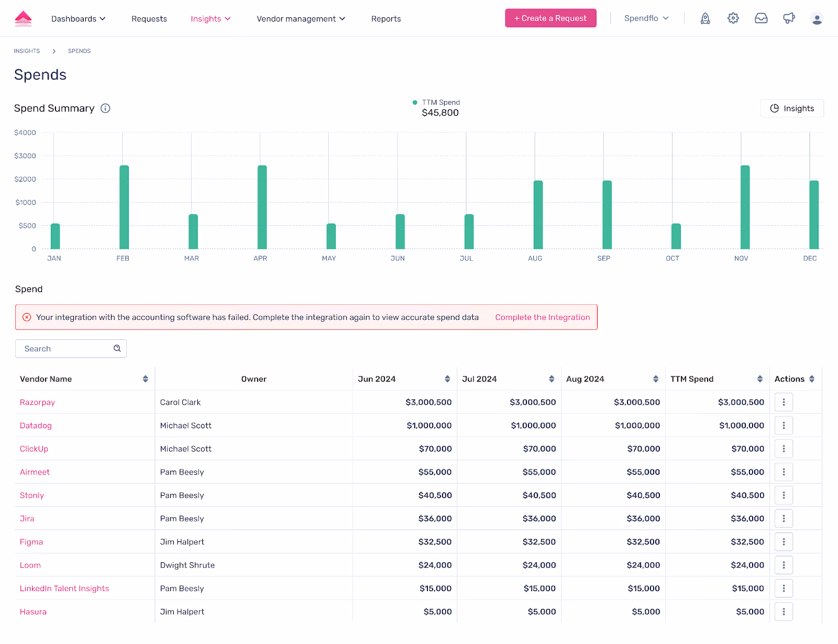Open actions menu for Razorpay row
The width and height of the screenshot is (838, 644).
pyautogui.click(x=784, y=402)
